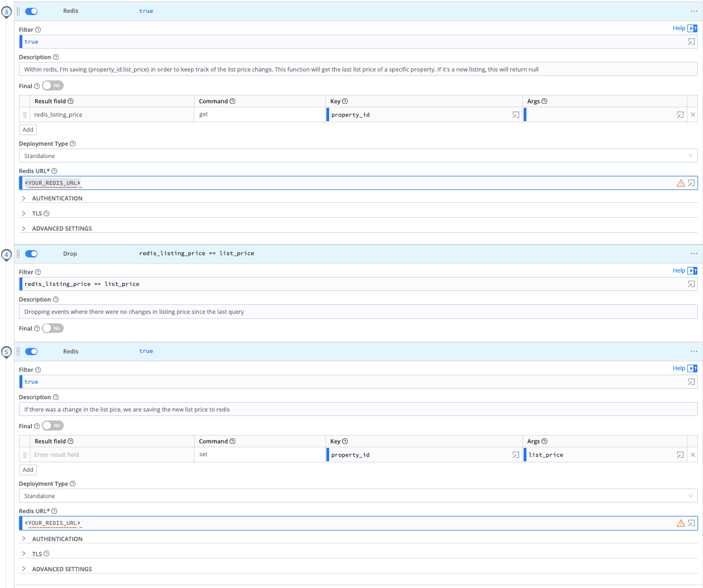Disable the function 3 Redis toggle
The width and height of the screenshot is (703, 588).
click(x=31, y=11)
